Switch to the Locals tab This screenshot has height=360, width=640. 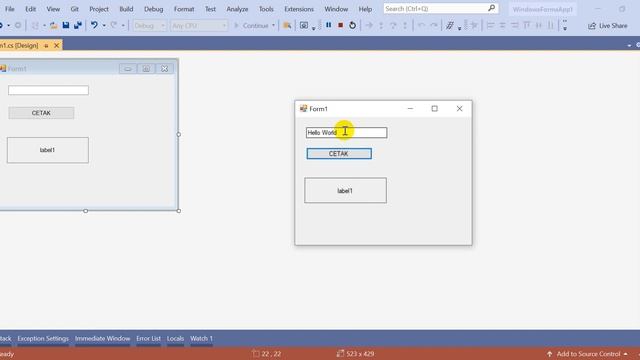[x=175, y=338]
